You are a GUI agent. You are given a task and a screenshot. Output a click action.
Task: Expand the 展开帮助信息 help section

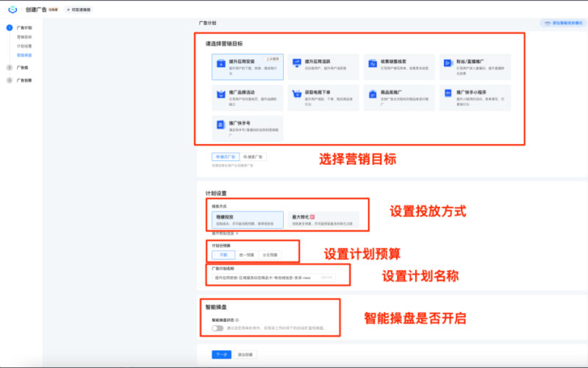[225, 233]
